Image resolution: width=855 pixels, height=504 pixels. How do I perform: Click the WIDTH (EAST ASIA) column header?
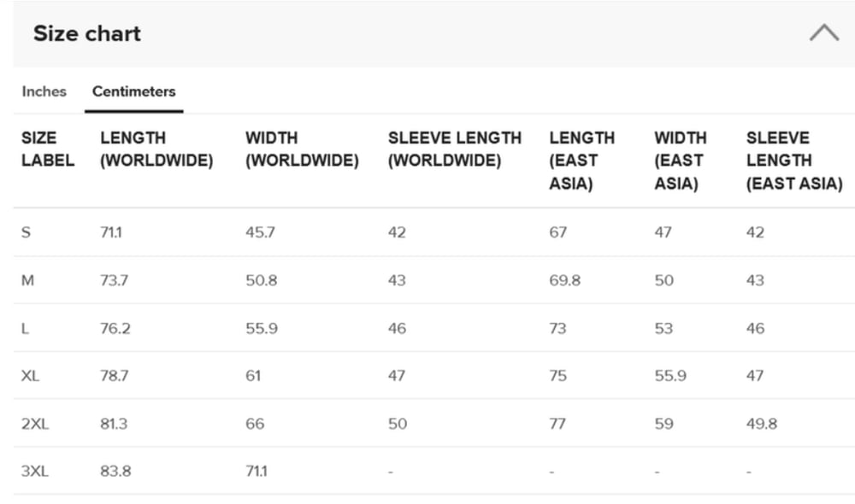click(x=681, y=161)
